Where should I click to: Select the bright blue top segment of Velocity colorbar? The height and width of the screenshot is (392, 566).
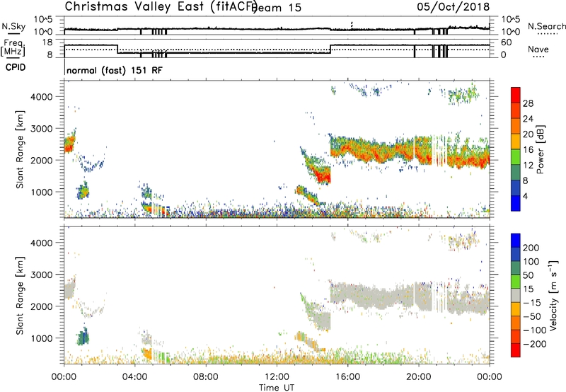point(516,241)
